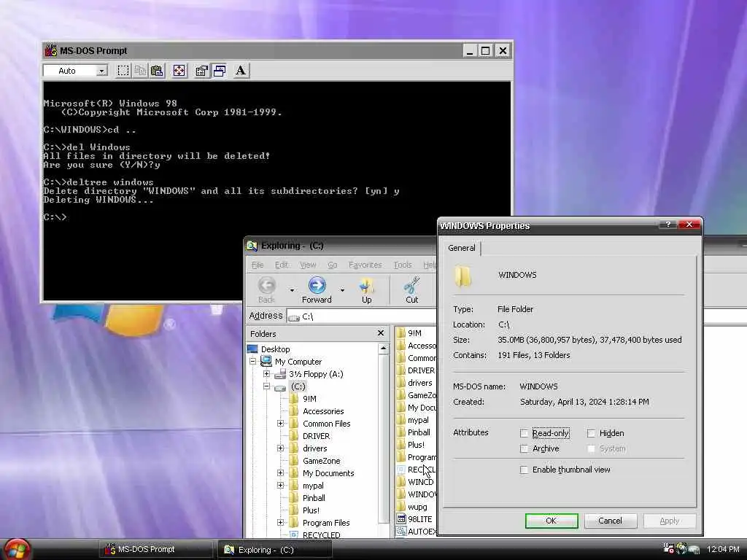Image resolution: width=747 pixels, height=560 pixels.
Task: Select Plus! folder in the folder tree
Action: point(311,510)
